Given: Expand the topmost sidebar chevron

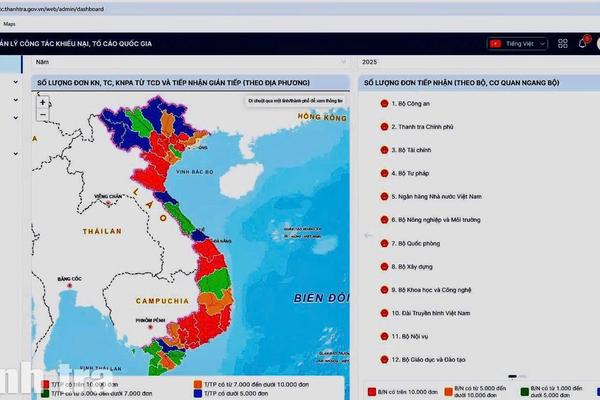Looking at the screenshot, I should pos(16,82).
